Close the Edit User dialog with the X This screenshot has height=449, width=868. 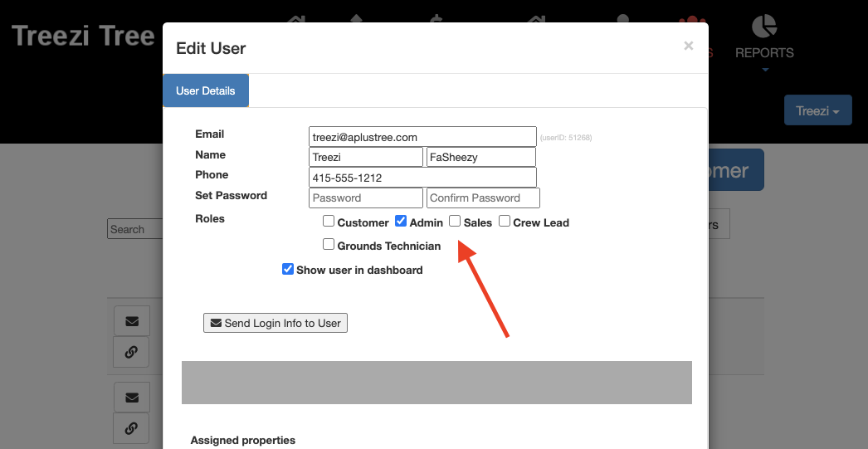tap(688, 46)
